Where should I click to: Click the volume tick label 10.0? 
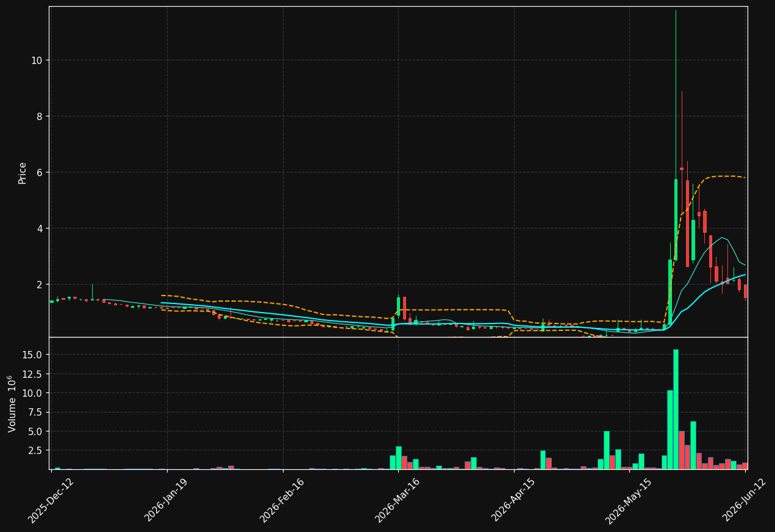pos(34,393)
